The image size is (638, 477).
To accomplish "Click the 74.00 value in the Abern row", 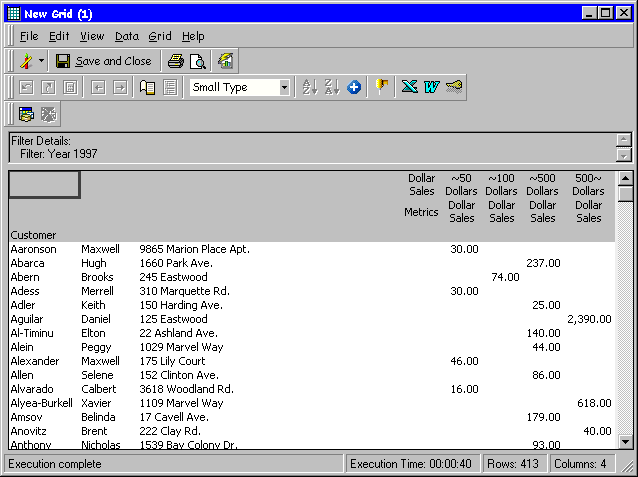I will (x=505, y=277).
